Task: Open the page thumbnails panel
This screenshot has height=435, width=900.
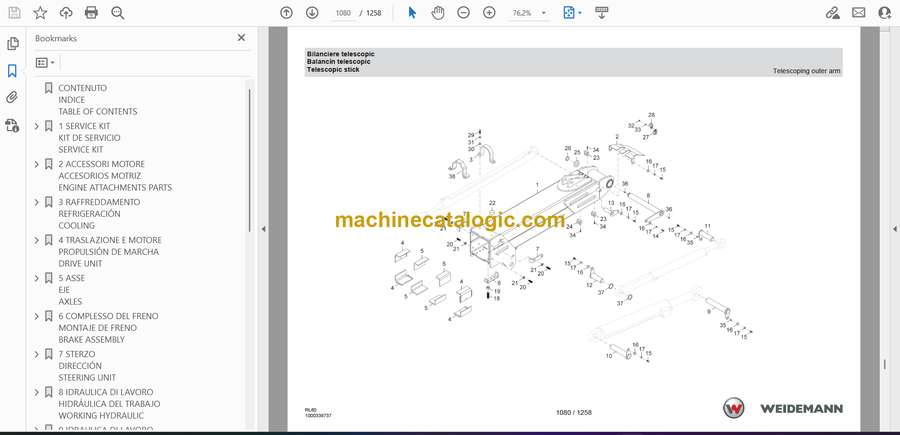Action: click(x=12, y=44)
